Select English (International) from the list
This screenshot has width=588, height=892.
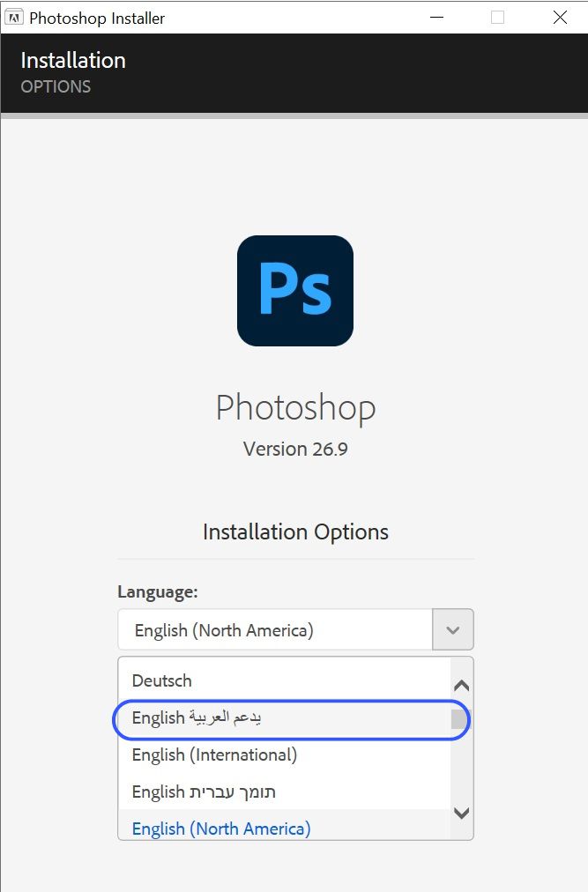click(x=285, y=754)
